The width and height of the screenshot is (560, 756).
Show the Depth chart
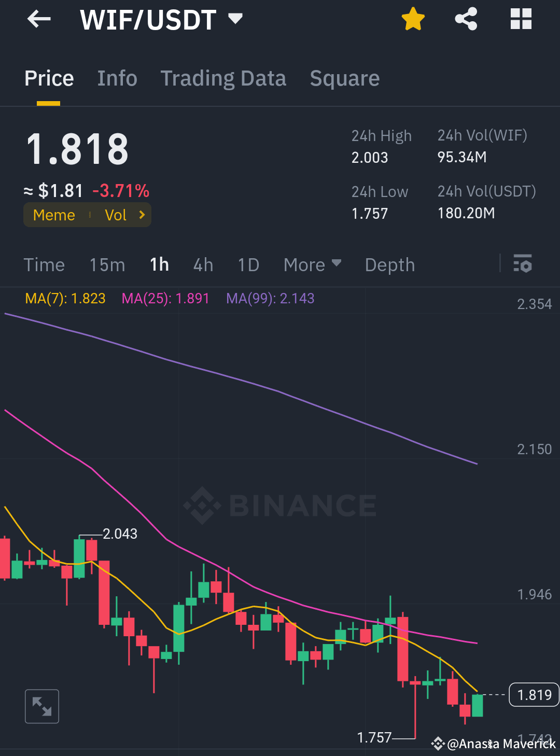pos(389,264)
